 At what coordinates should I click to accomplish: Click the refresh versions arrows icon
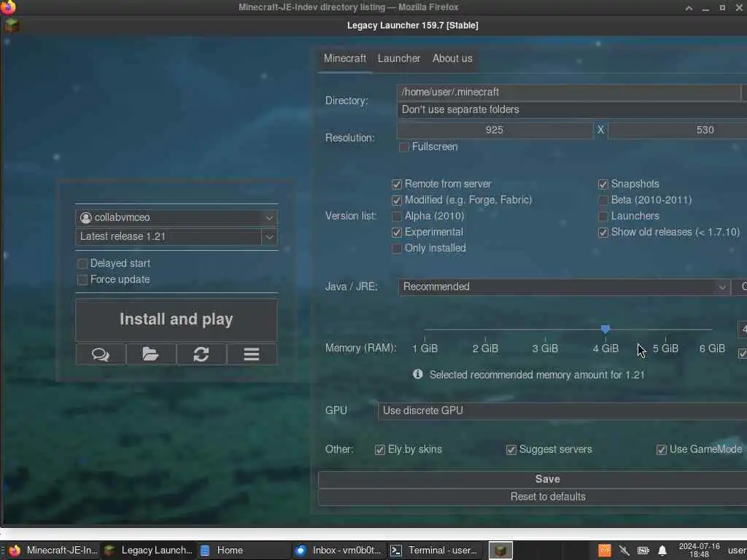coord(201,354)
